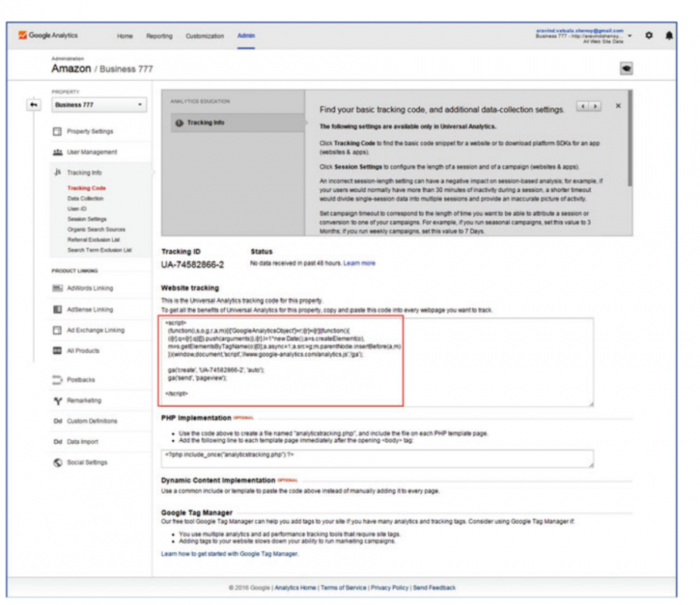700x605 pixels.
Task: Open Ad Exchange Linking
Action: point(95,330)
